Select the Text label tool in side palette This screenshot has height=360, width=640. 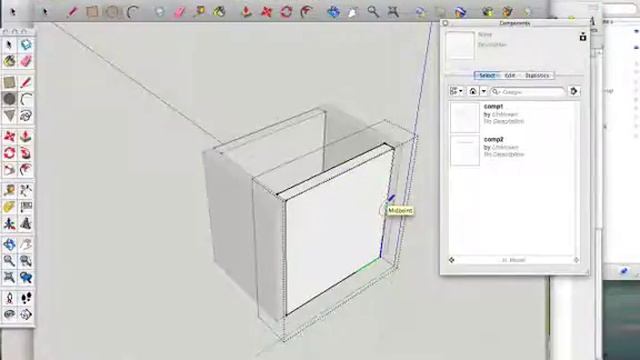point(26,207)
